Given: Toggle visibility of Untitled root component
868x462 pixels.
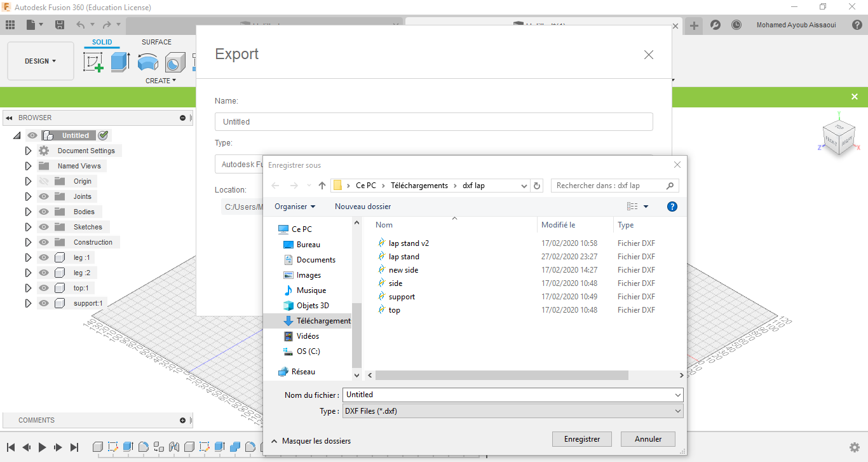Looking at the screenshot, I should pos(32,135).
